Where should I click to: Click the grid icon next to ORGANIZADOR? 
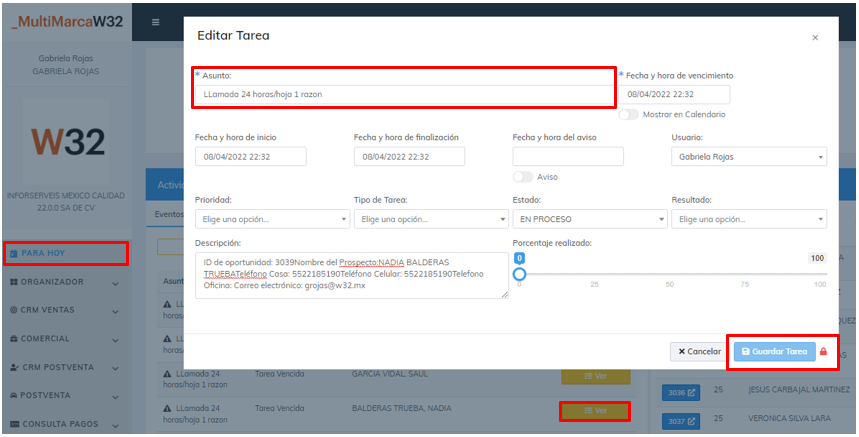point(14,282)
